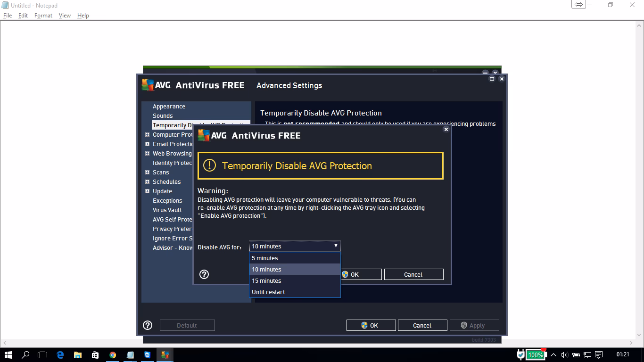Click the power plug tray icon

click(x=520, y=354)
